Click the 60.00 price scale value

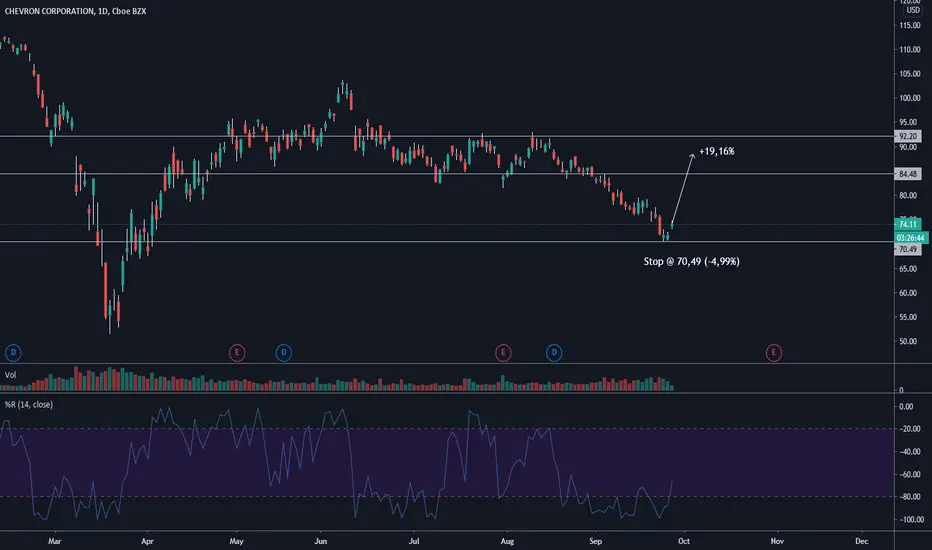[x=908, y=293]
